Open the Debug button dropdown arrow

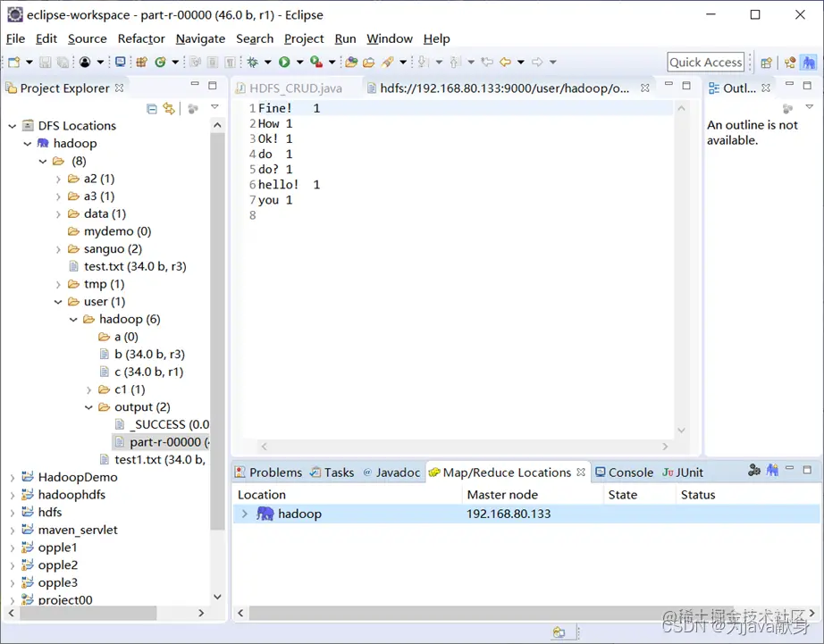[x=267, y=62]
